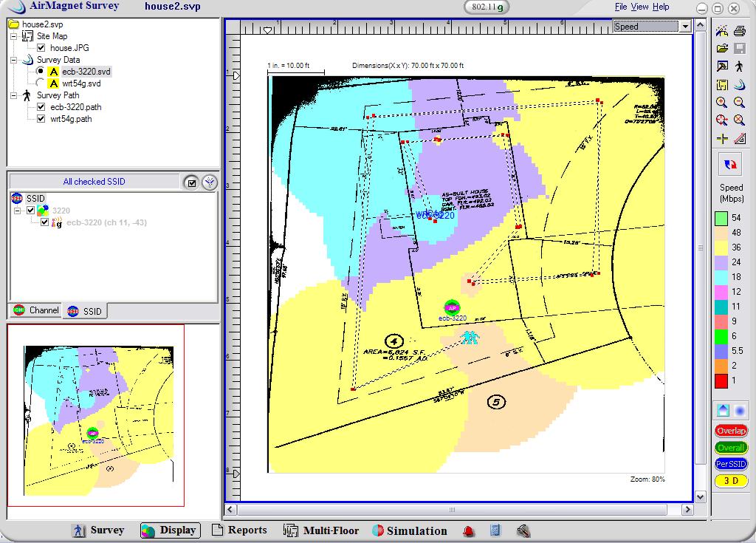Click the 54 Mbps green color swatch
This screenshot has width=756, height=543.
tap(721, 218)
